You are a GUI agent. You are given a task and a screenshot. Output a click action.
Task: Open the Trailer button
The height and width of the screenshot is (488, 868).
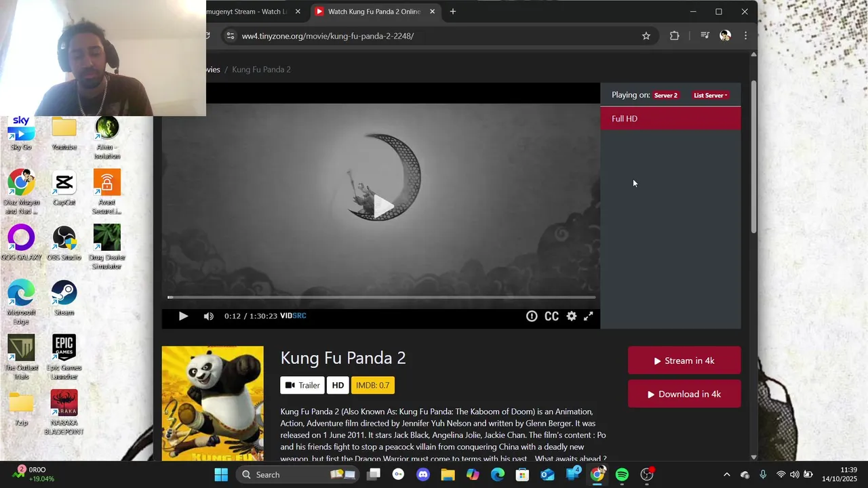coord(302,385)
